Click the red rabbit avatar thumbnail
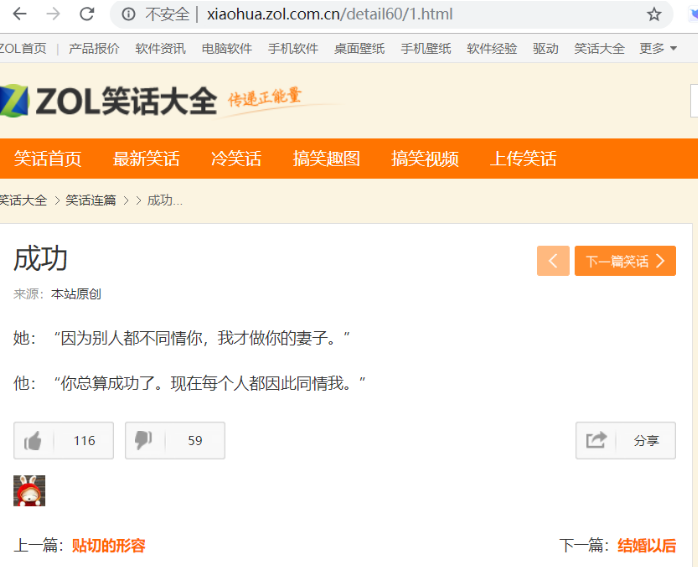Screen dimensions: 698x567 (x=29, y=491)
